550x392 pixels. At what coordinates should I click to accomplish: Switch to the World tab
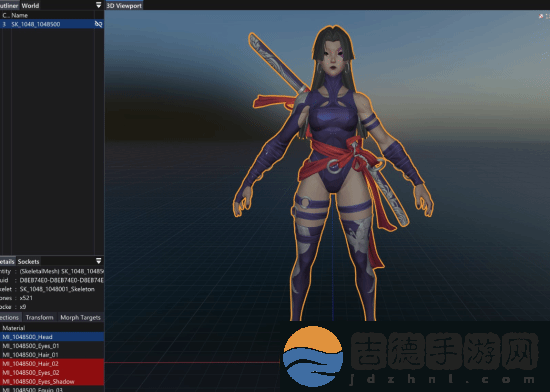point(30,5)
